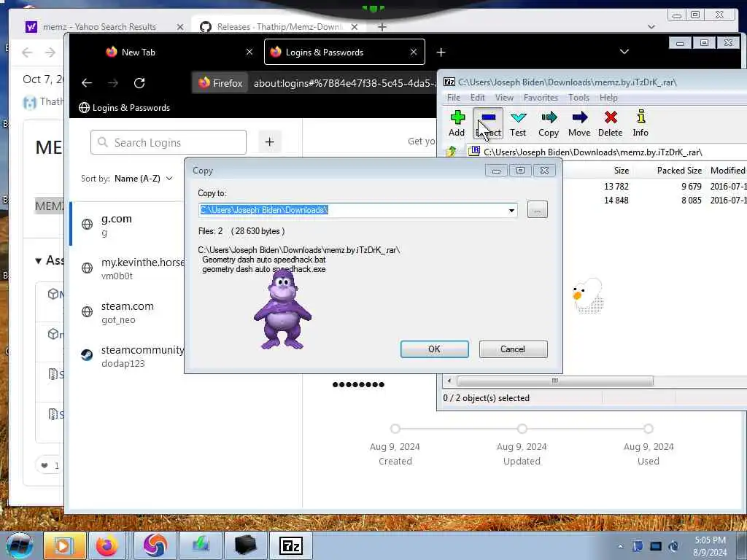Open the Favorites menu in 7-Zip

pyautogui.click(x=541, y=98)
